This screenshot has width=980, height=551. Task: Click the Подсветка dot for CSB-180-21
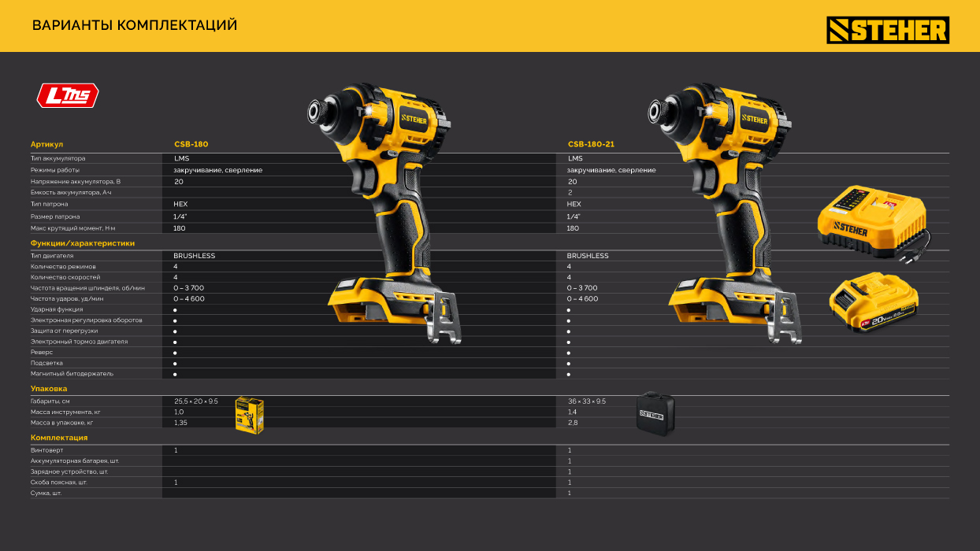(568, 364)
